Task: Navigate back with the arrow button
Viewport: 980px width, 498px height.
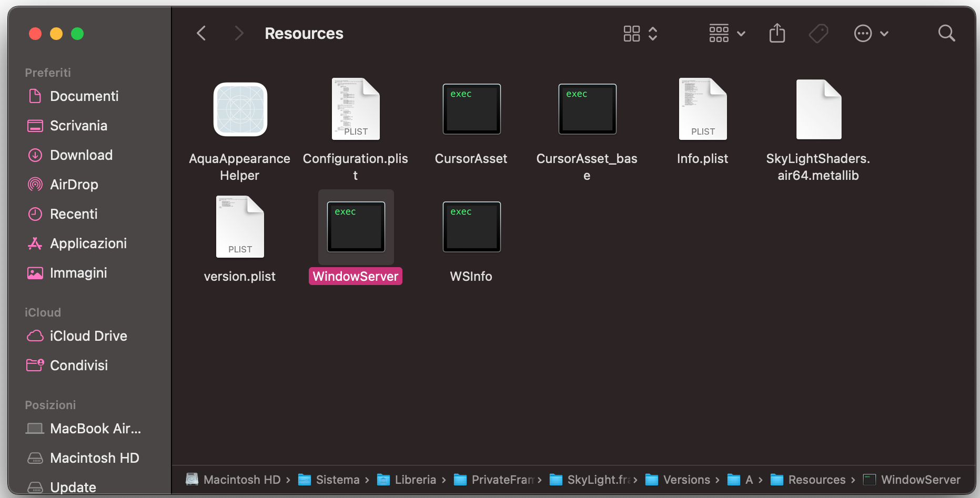Action: coord(201,33)
